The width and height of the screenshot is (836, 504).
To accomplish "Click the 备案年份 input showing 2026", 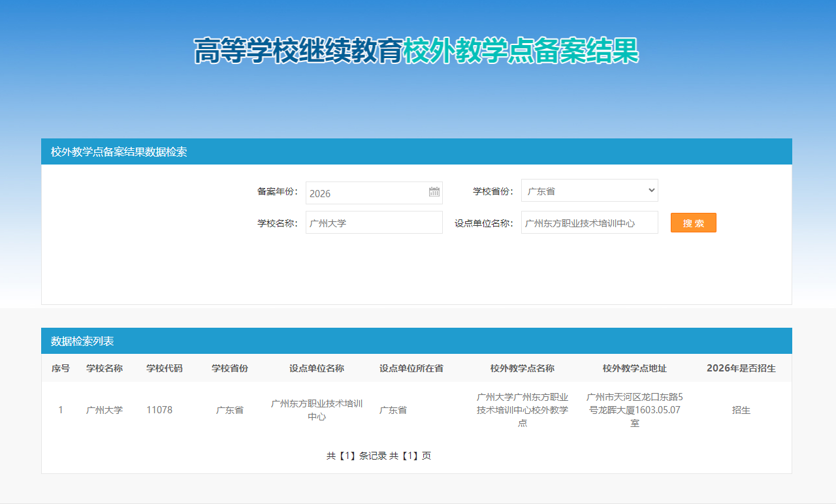I will point(374,193).
